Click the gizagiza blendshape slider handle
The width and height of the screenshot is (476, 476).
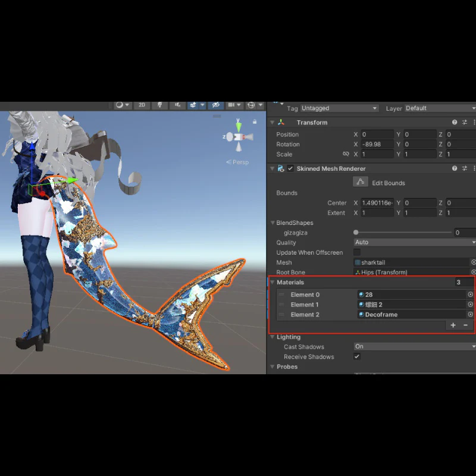pyautogui.click(x=356, y=233)
